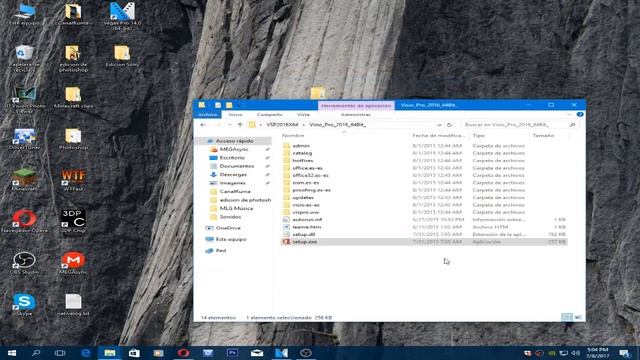The image size is (640, 360).
Task: Click the refresh button beside address bar
Action: tap(449, 124)
